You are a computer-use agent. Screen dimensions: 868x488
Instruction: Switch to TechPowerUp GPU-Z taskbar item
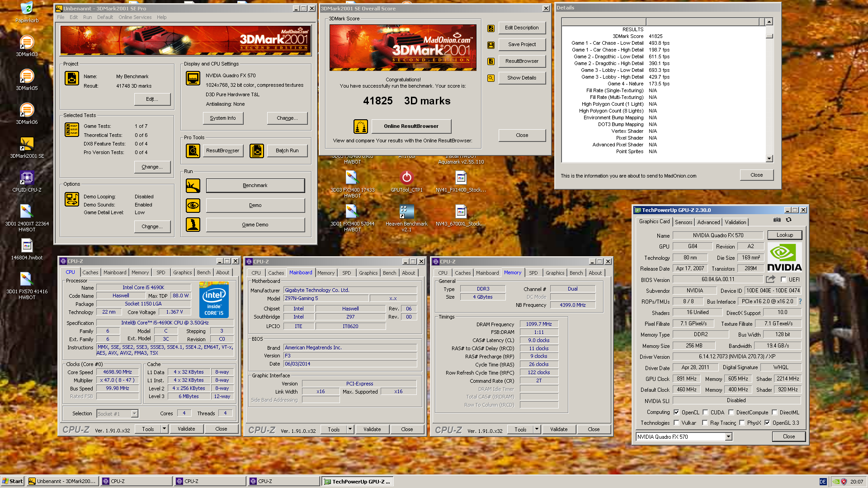point(357,482)
